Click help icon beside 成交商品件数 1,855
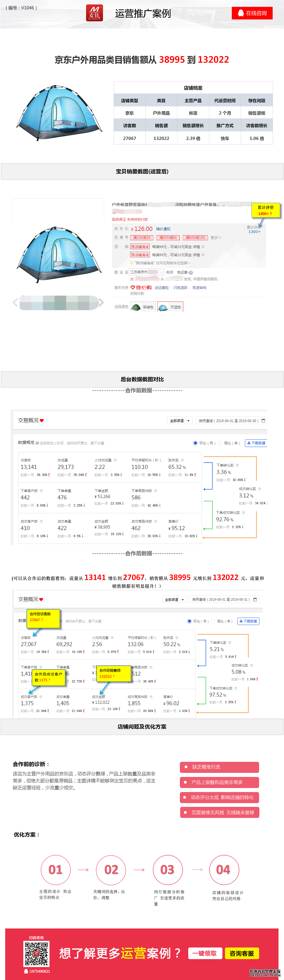284x980 pixels. (x=151, y=697)
